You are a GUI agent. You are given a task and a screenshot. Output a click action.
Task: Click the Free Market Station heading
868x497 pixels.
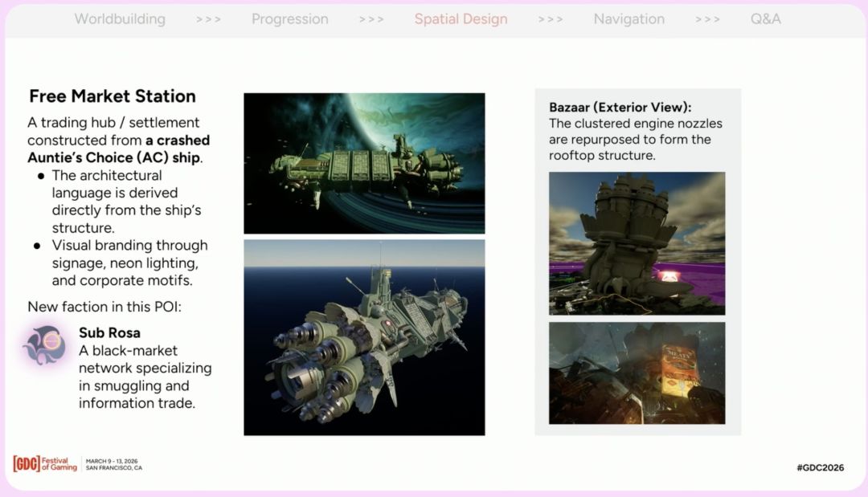coord(113,96)
